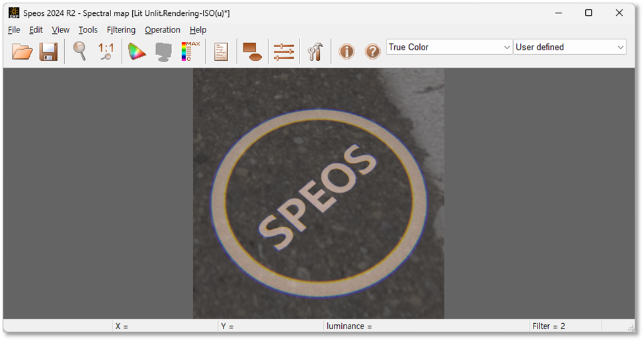
Task: Click the 'X =' status bar field
Action: tap(164, 326)
